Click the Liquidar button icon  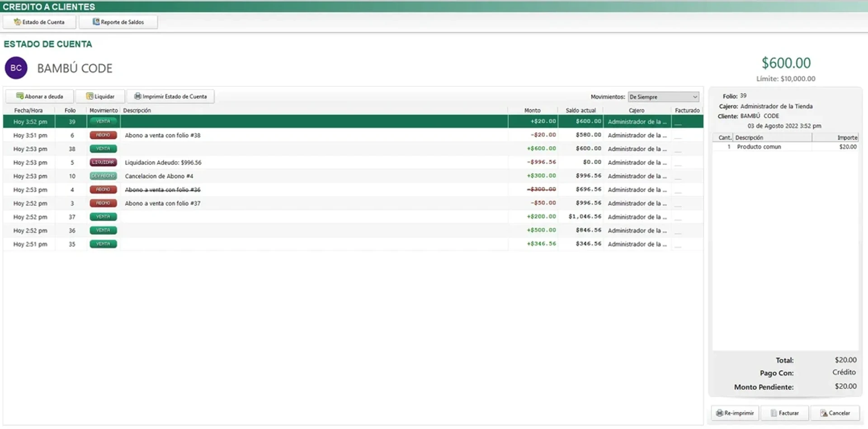(90, 96)
